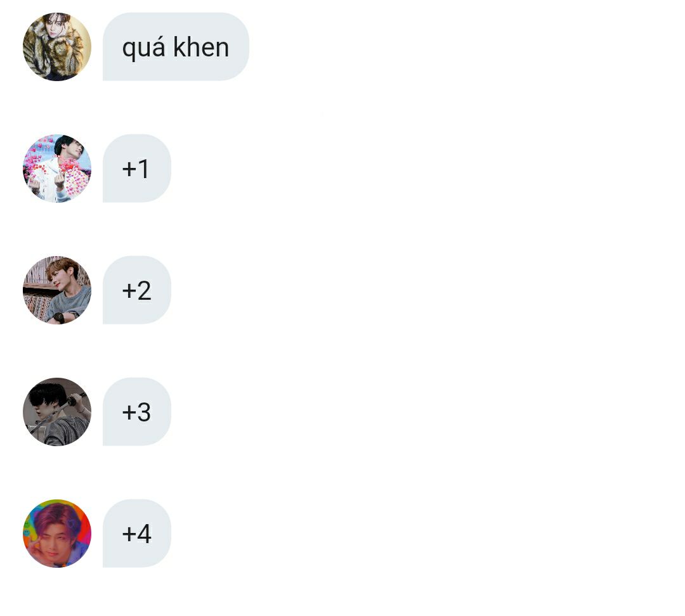Viewport: 685px width, 616px height.
Task: View profile of the "quá khen" sender
Action: 57,47
